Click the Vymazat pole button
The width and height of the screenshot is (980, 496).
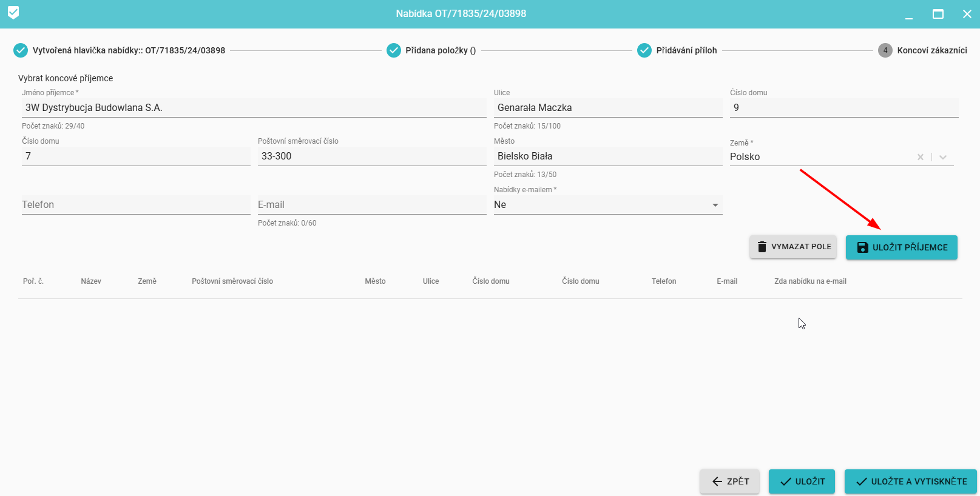[x=793, y=247]
